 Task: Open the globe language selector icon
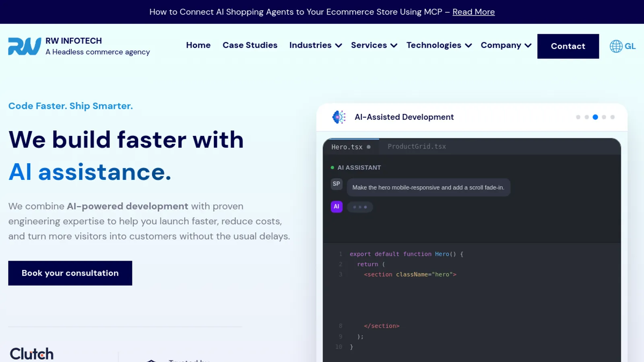(x=616, y=46)
